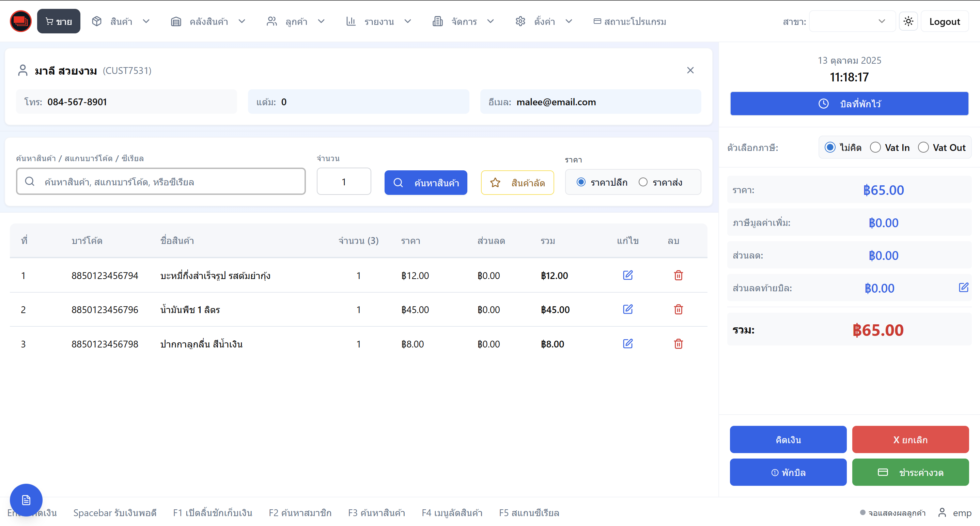Select the Vat In tax option
980x526 pixels.
(875, 148)
